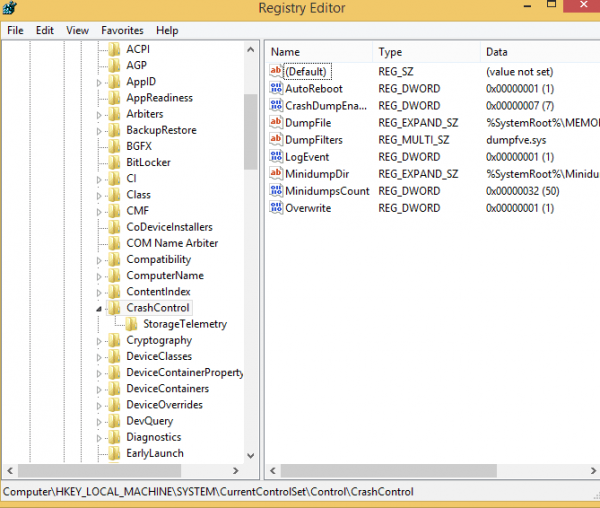Image resolution: width=600 pixels, height=508 pixels.
Task: Click the StorageTelemetry folder icon
Action: pos(131,324)
